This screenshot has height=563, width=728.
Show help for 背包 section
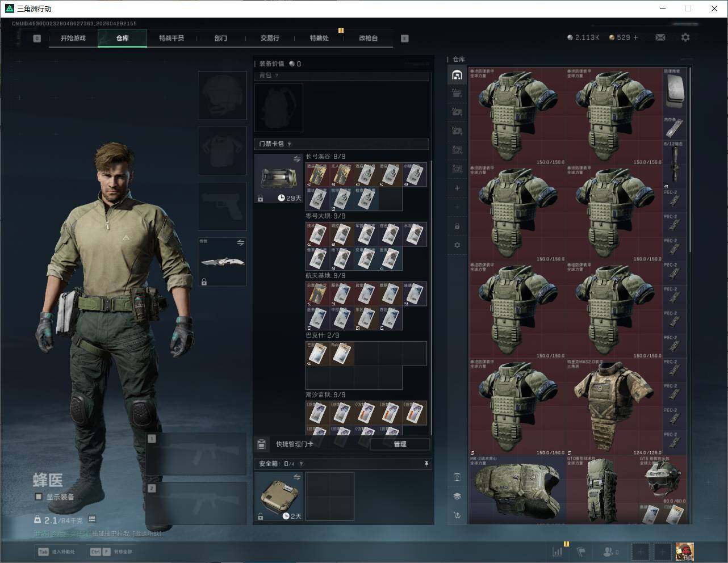(277, 75)
